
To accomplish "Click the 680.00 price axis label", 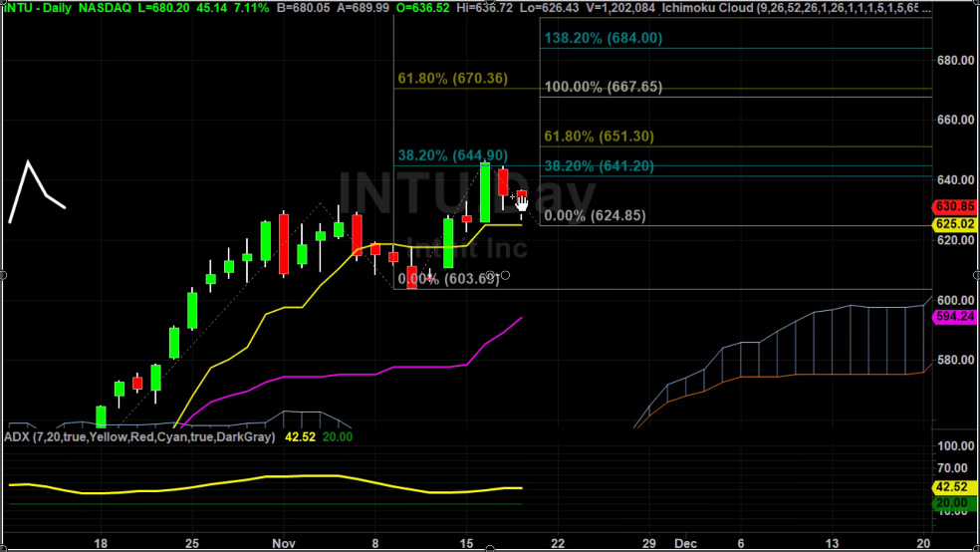I will pyautogui.click(x=956, y=61).
